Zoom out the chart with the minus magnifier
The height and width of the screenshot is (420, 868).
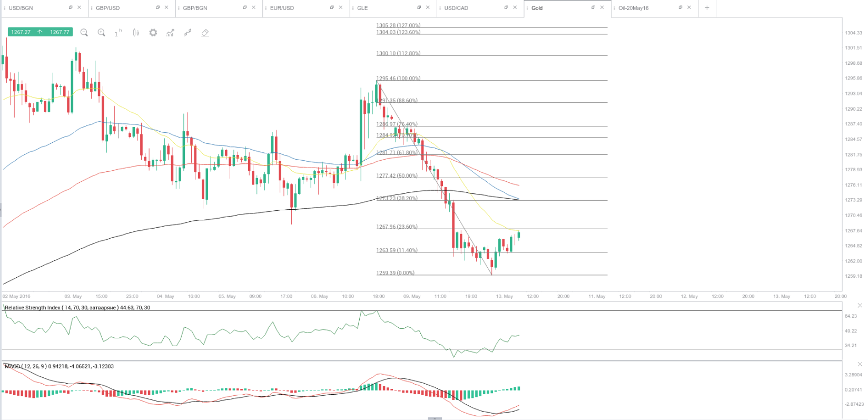[x=84, y=33]
